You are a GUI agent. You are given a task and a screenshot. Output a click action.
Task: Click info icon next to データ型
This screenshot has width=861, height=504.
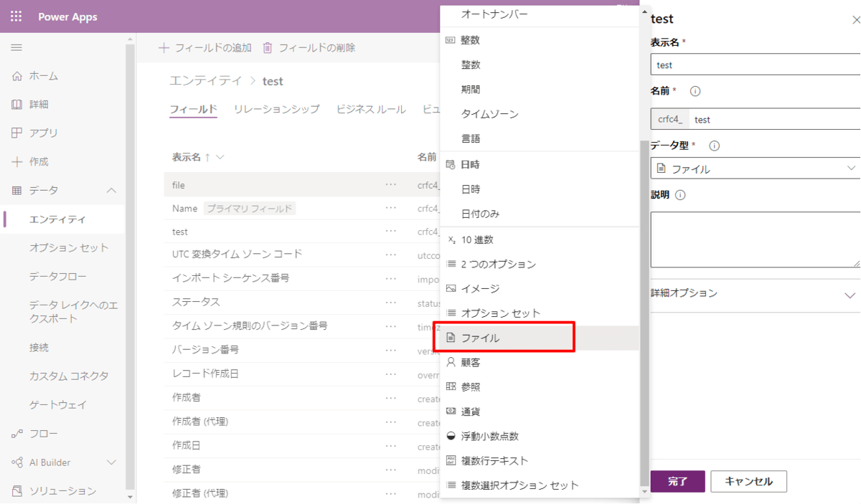click(x=715, y=146)
